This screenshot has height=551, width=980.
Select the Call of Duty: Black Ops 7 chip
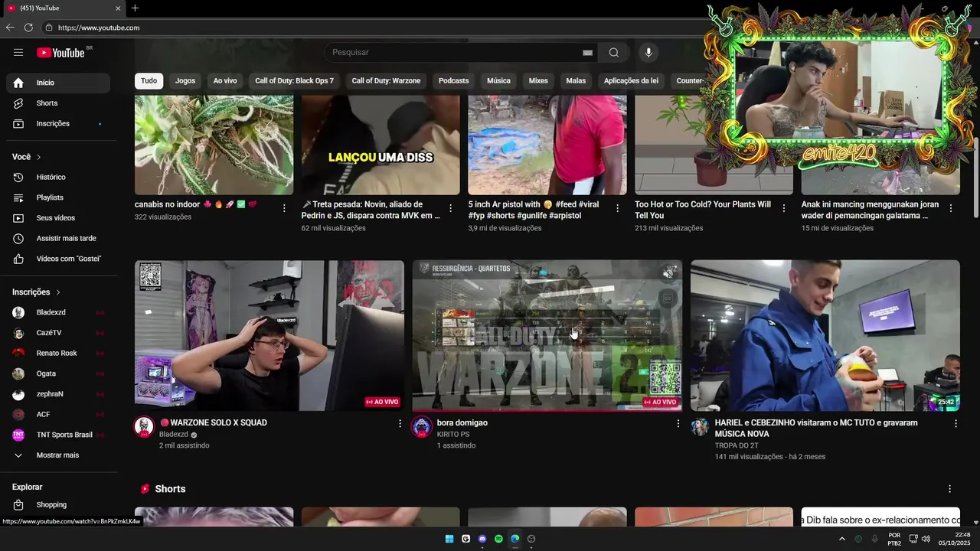click(295, 80)
